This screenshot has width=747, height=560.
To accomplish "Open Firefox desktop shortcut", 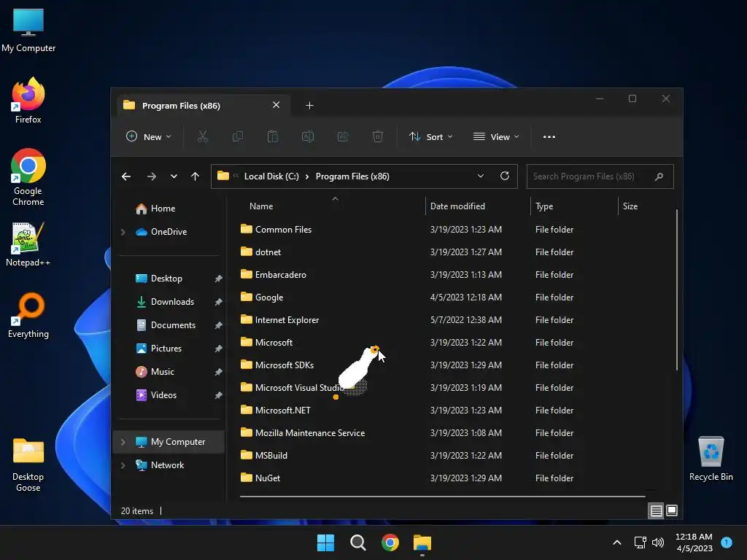I will pos(28,101).
